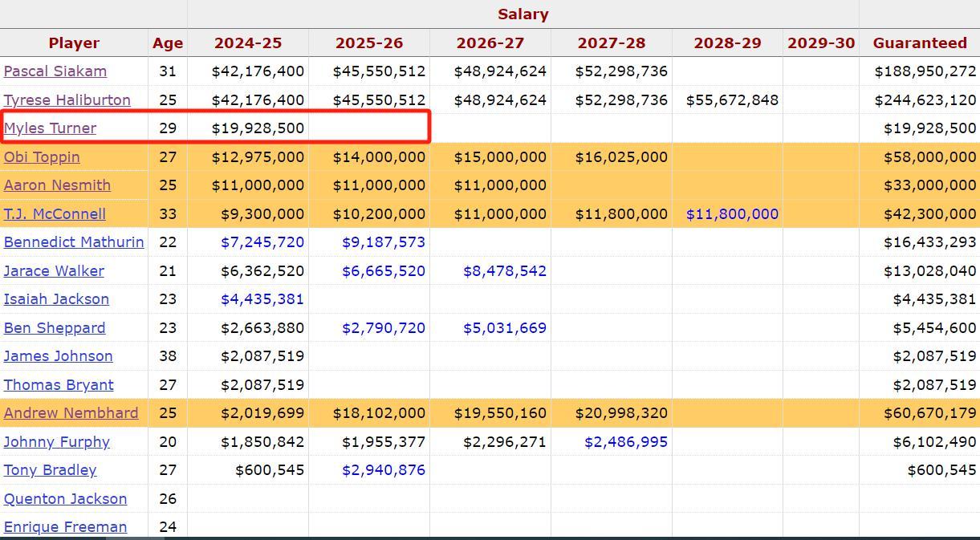Open Andrew Nembhard's player link

pyautogui.click(x=71, y=413)
